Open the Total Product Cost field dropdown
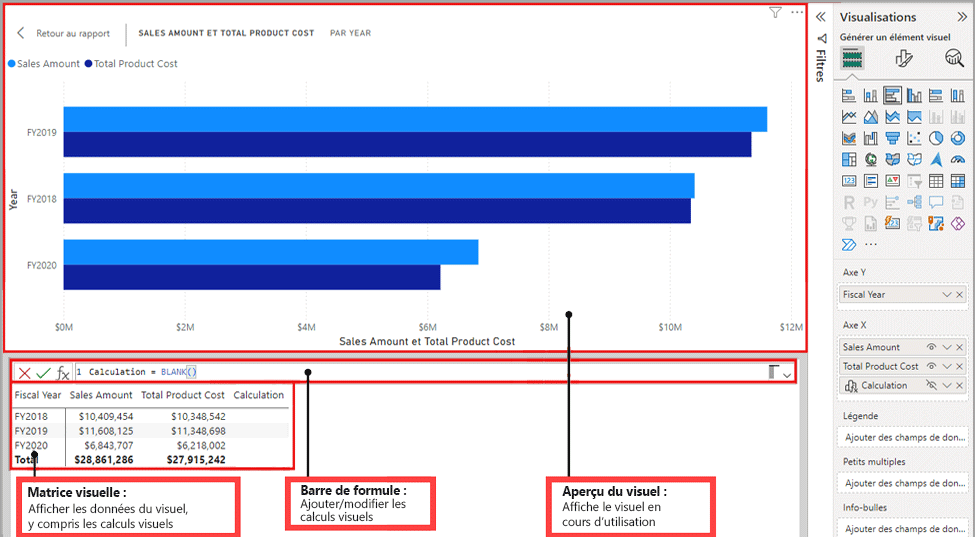Screen dimensions: 975x537 946,366
